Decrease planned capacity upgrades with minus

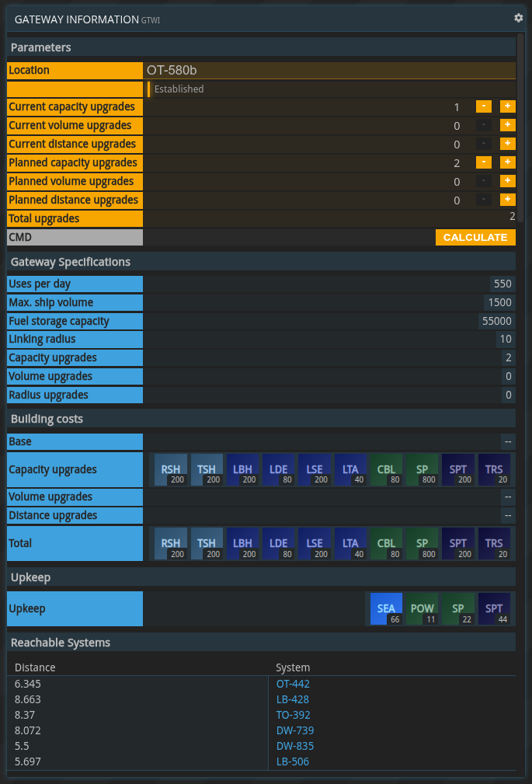click(x=483, y=162)
